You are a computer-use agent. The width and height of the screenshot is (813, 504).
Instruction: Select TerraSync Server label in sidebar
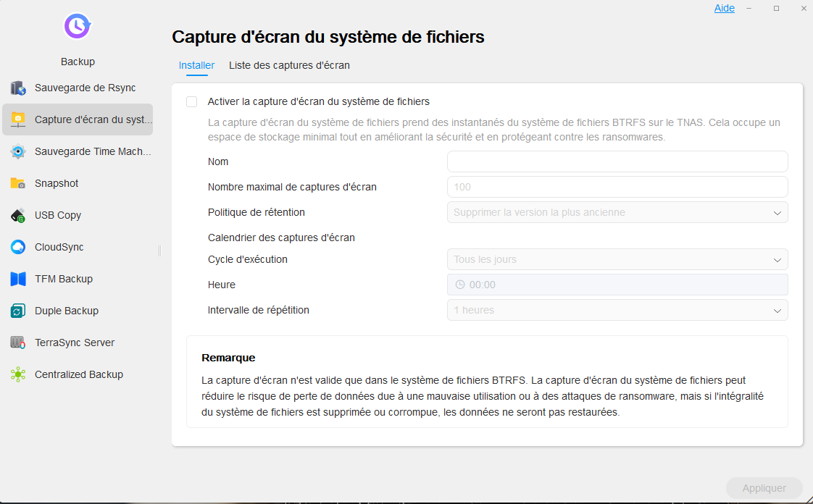pos(75,343)
